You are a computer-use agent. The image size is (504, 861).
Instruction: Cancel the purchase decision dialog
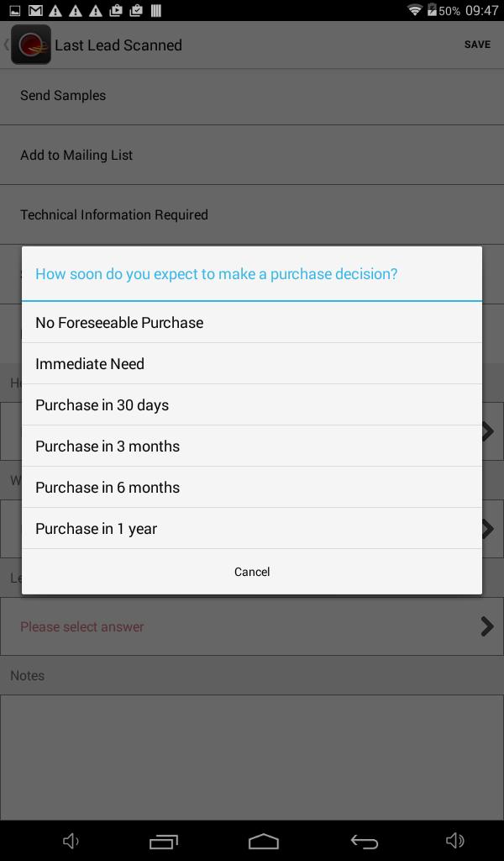coord(252,572)
